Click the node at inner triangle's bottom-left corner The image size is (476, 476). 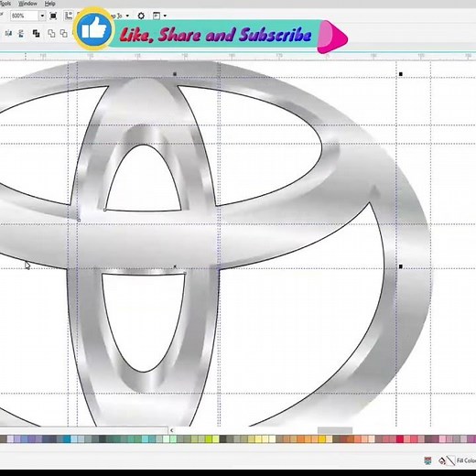click(105, 210)
